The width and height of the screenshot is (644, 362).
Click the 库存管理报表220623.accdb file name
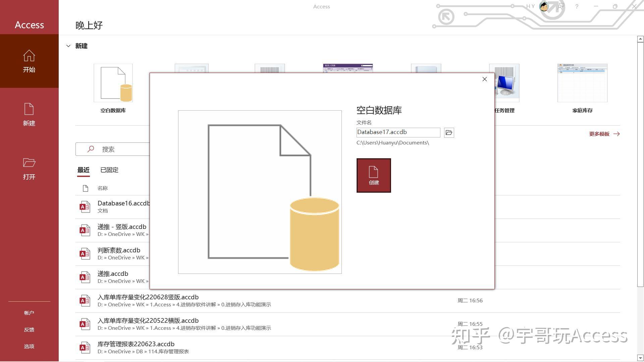click(136, 344)
